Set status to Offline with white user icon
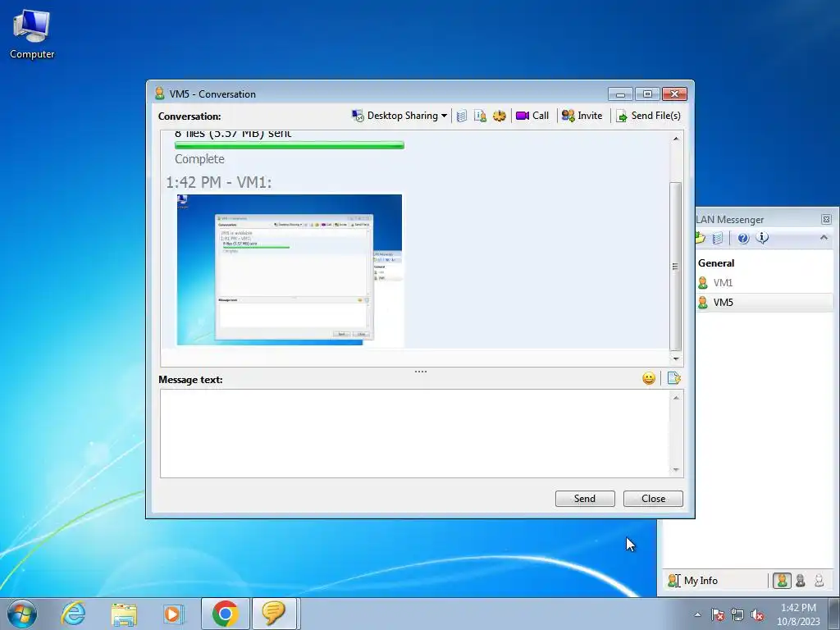This screenshot has height=630, width=840. click(819, 581)
